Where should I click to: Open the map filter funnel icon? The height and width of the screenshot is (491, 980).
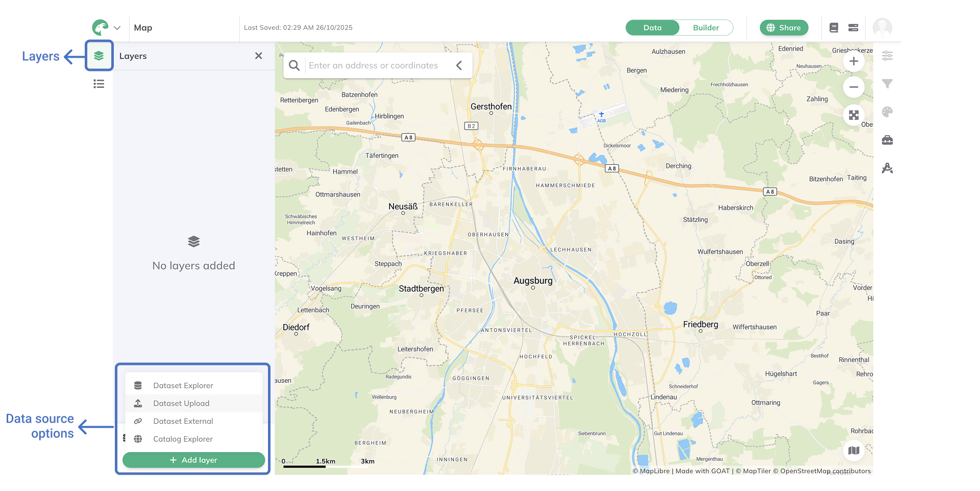coord(887,84)
